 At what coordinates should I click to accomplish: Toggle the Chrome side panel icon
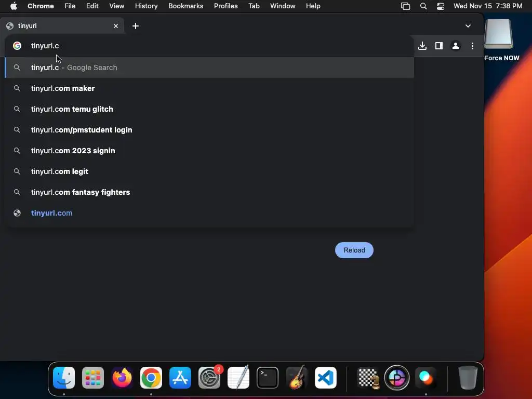click(438, 46)
